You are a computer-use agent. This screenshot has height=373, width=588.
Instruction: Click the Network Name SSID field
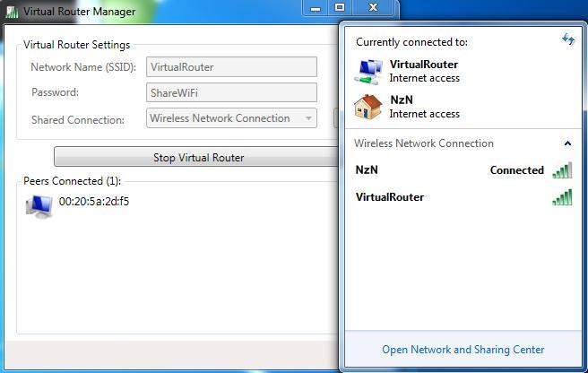(231, 66)
